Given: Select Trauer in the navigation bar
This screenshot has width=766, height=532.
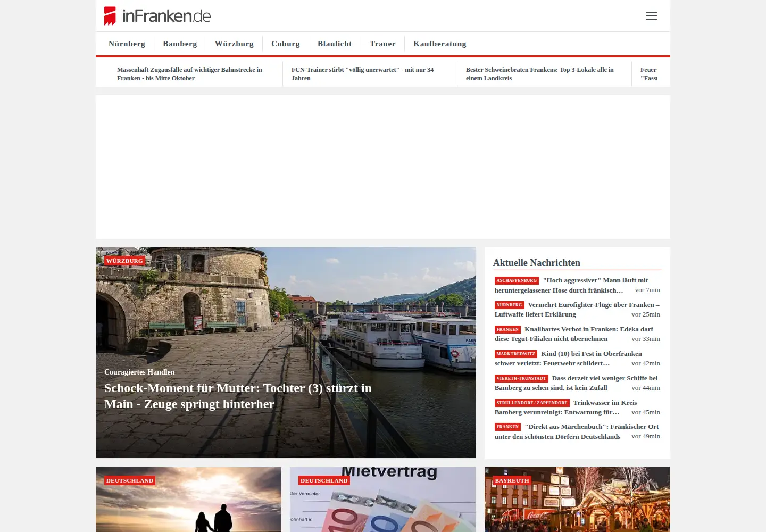Looking at the screenshot, I should (382, 44).
